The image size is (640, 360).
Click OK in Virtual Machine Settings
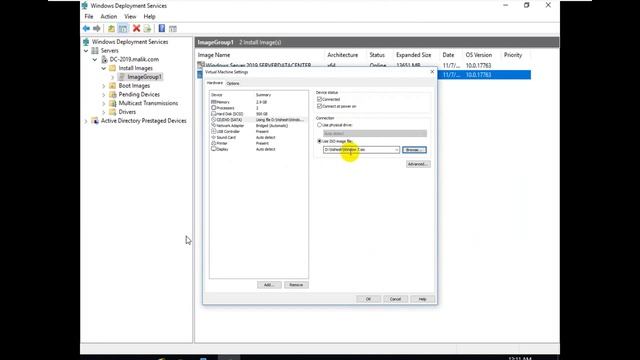(x=368, y=299)
